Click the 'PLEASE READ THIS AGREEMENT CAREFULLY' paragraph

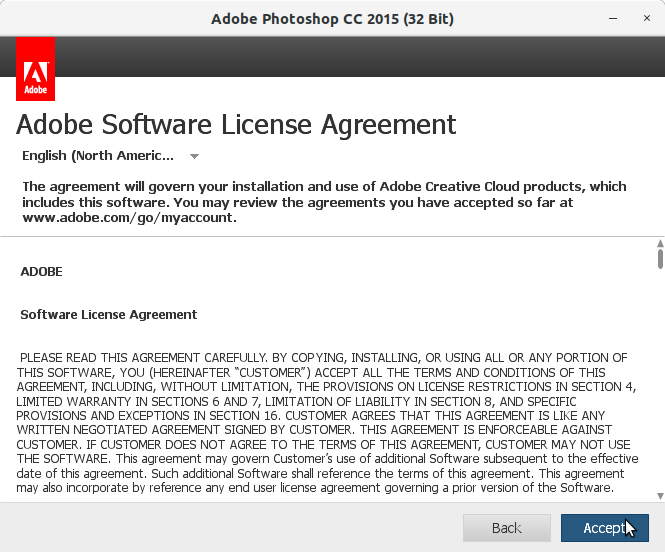pyautogui.click(x=327, y=423)
